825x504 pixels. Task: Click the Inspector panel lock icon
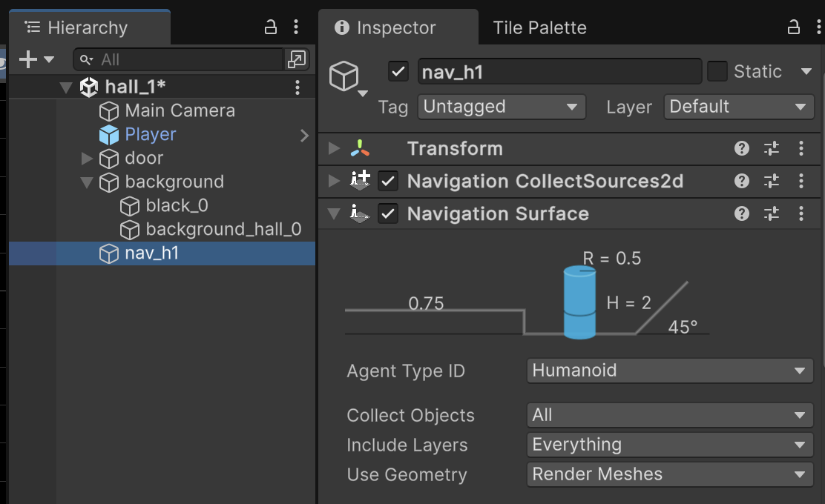pos(793,27)
